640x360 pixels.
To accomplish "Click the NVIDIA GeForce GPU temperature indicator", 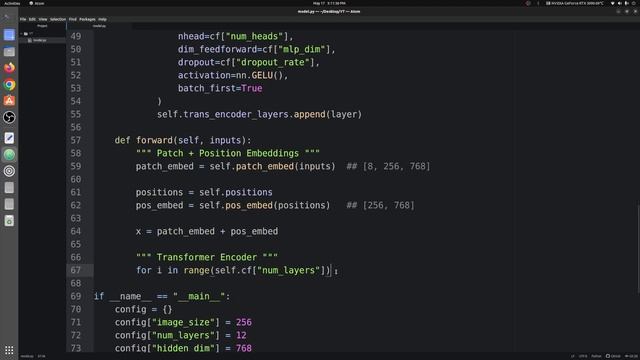I will click(x=575, y=3).
